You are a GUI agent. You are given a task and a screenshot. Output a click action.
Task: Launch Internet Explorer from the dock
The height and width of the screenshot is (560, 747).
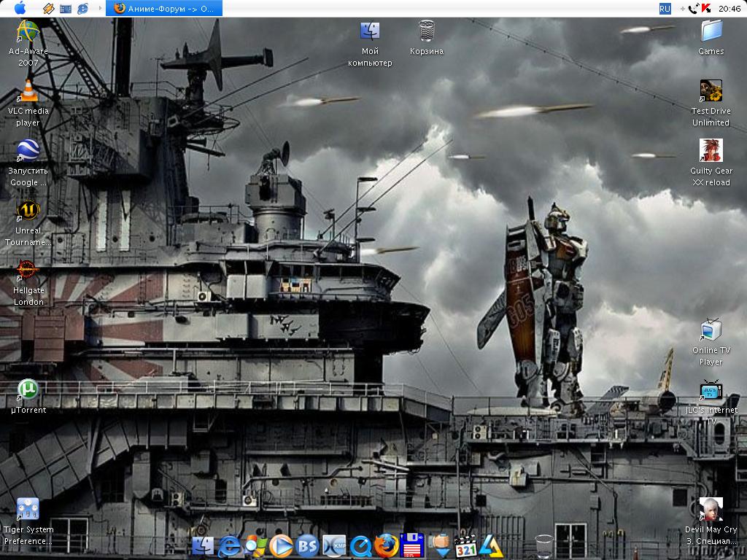[230, 545]
